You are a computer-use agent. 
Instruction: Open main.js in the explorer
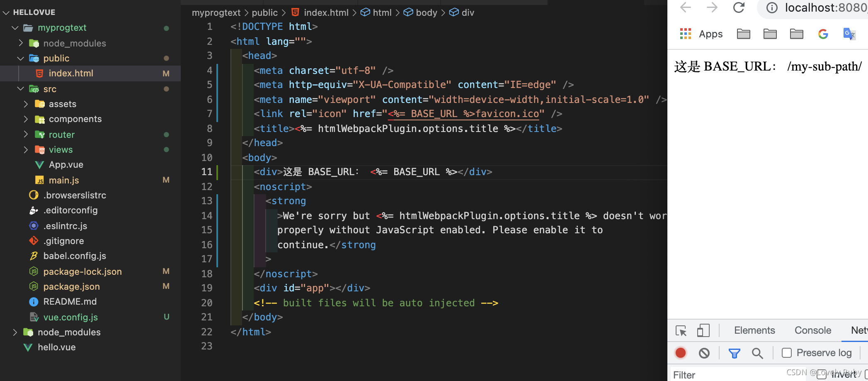click(x=90, y=180)
